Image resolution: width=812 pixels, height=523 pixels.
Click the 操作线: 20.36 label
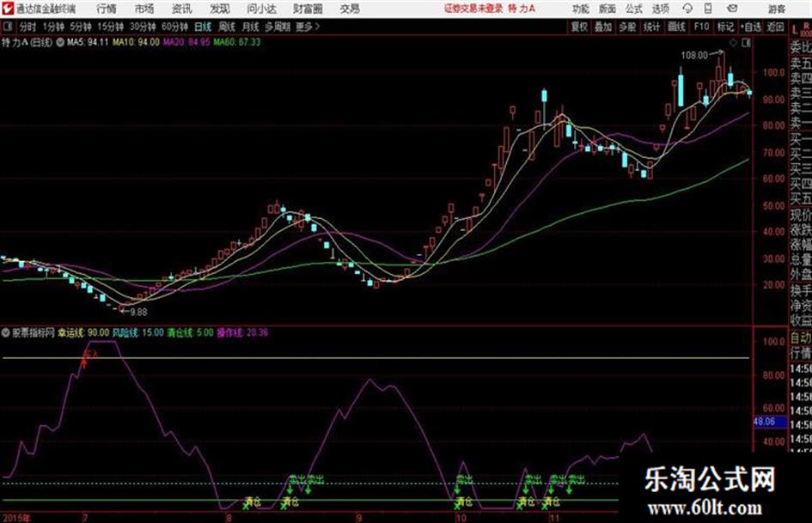point(242,332)
